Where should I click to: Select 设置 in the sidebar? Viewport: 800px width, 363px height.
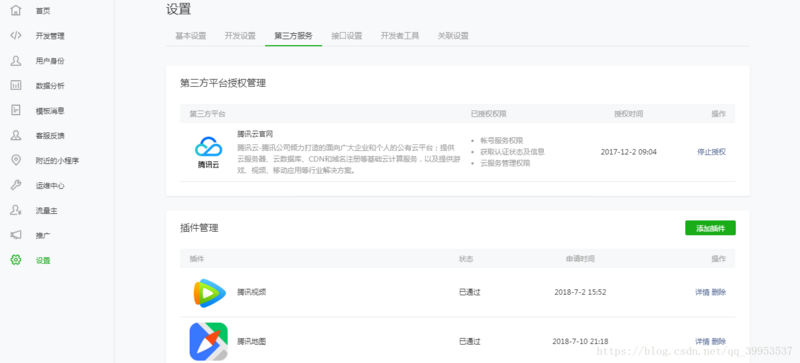click(x=43, y=260)
